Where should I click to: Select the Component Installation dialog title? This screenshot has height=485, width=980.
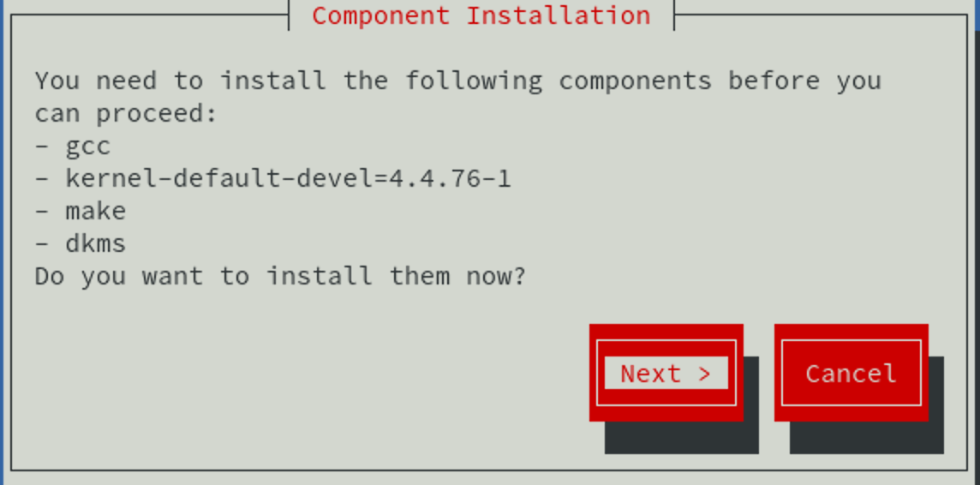click(x=481, y=15)
